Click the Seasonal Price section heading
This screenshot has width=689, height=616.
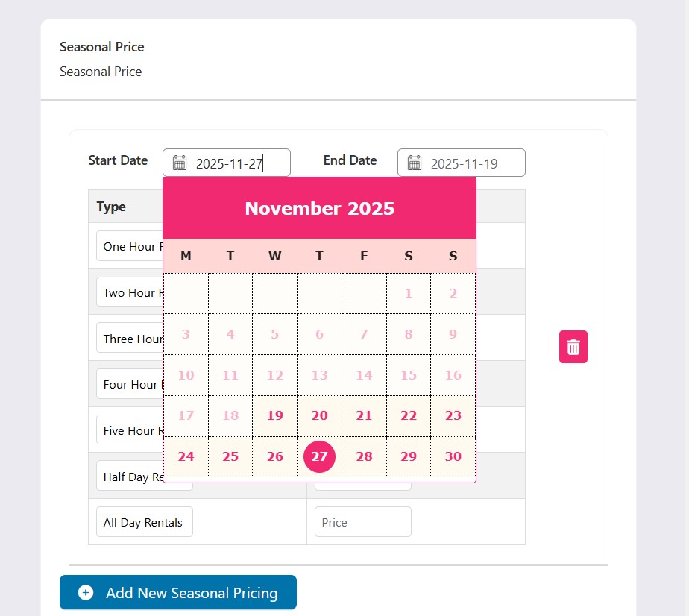(102, 47)
